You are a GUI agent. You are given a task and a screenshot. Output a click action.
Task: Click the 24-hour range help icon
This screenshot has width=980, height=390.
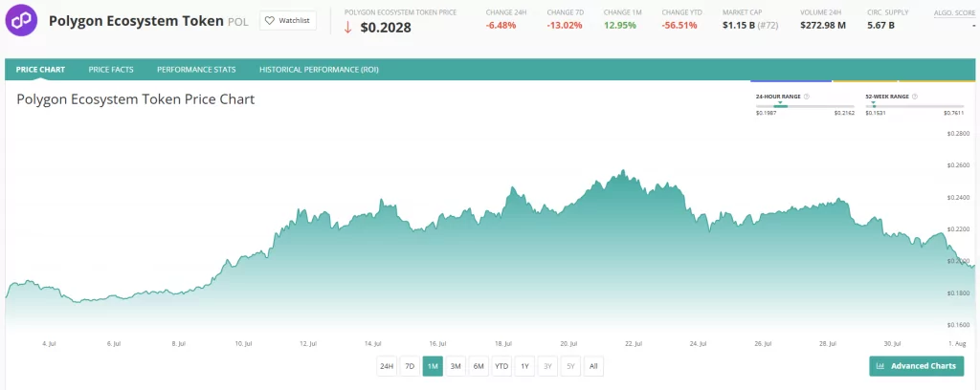click(x=808, y=97)
